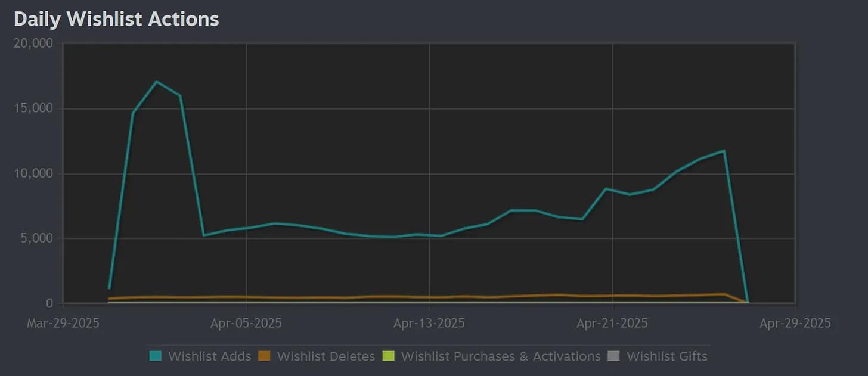Click the Apr-05-2025 axis label

click(247, 323)
